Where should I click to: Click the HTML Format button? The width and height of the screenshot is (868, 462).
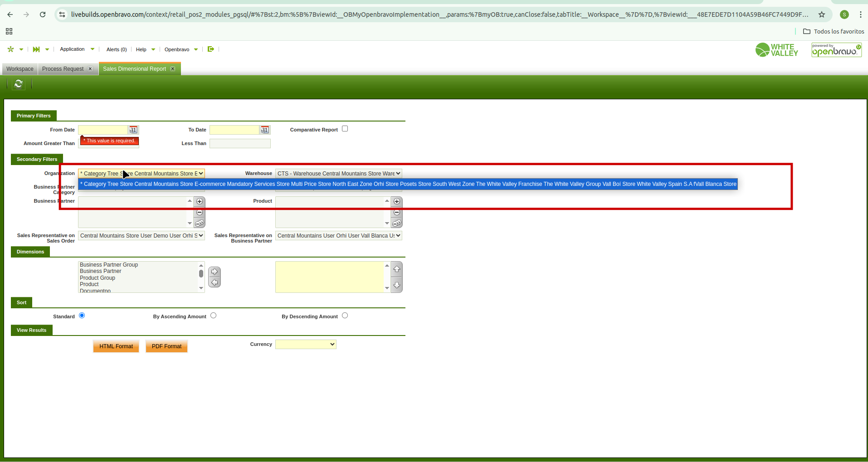click(x=116, y=346)
